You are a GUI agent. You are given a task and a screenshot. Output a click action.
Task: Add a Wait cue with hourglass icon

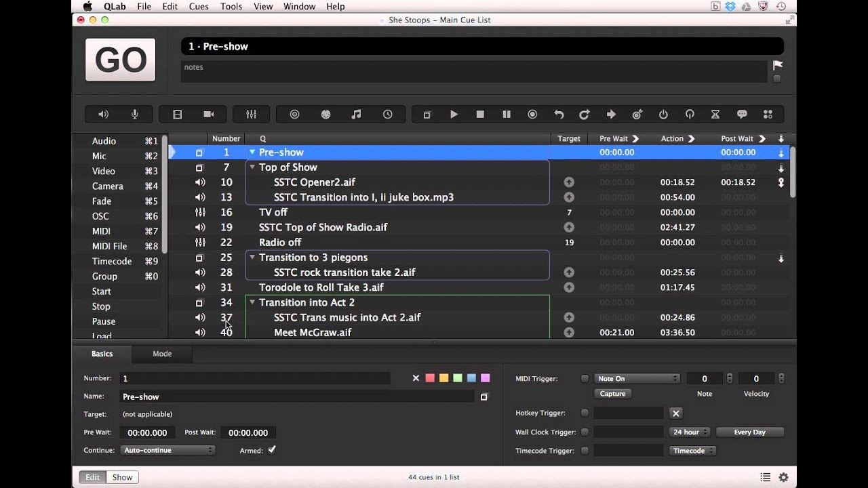pyautogui.click(x=715, y=115)
